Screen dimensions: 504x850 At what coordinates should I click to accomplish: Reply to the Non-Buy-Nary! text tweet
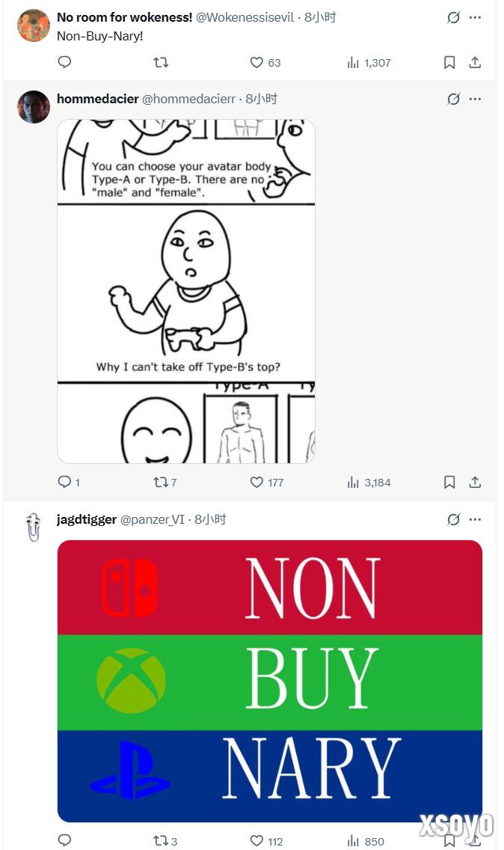click(x=64, y=62)
